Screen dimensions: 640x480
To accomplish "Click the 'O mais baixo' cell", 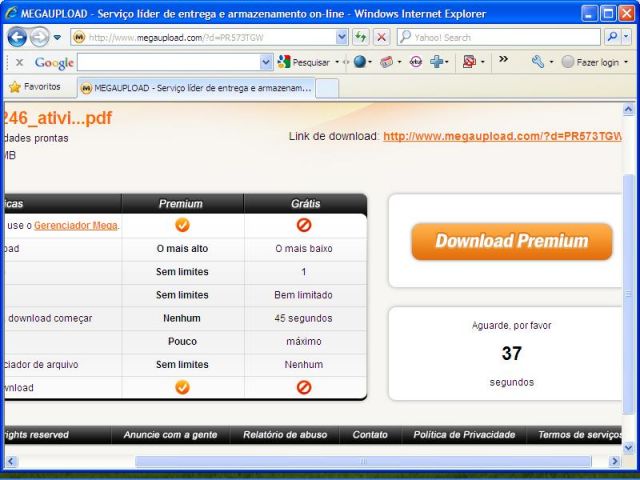I will [x=304, y=249].
